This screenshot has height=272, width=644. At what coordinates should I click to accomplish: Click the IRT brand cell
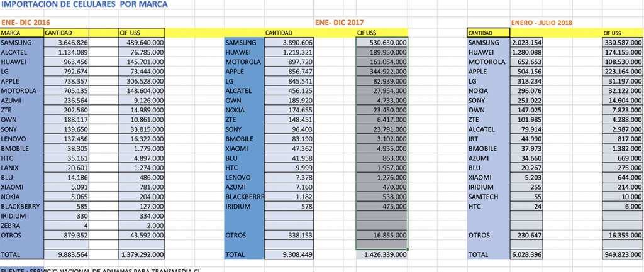point(488,139)
